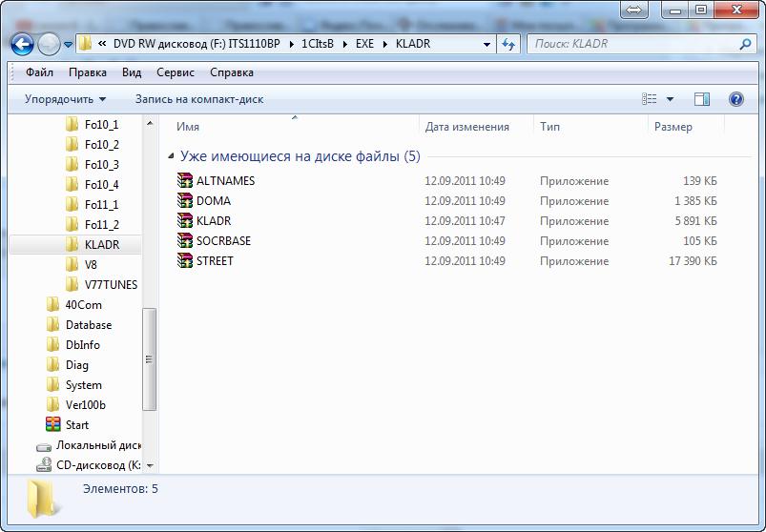This screenshot has width=766, height=532.
Task: Click the navigation pane vertical scrollbar
Action: click(x=149, y=358)
